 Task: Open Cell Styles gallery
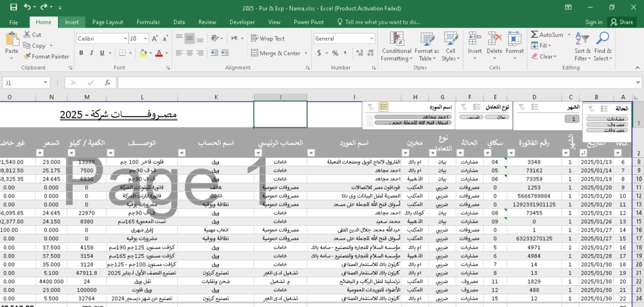coord(450,47)
